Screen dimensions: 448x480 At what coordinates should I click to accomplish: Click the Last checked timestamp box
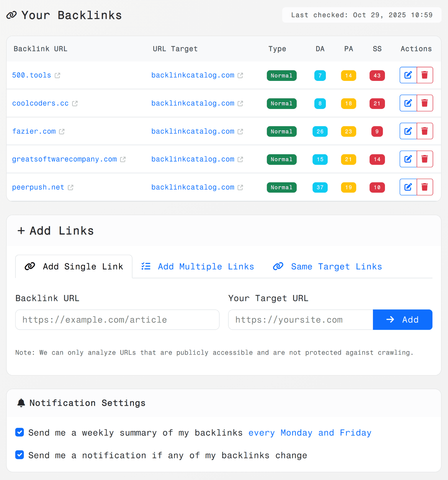[x=362, y=15]
